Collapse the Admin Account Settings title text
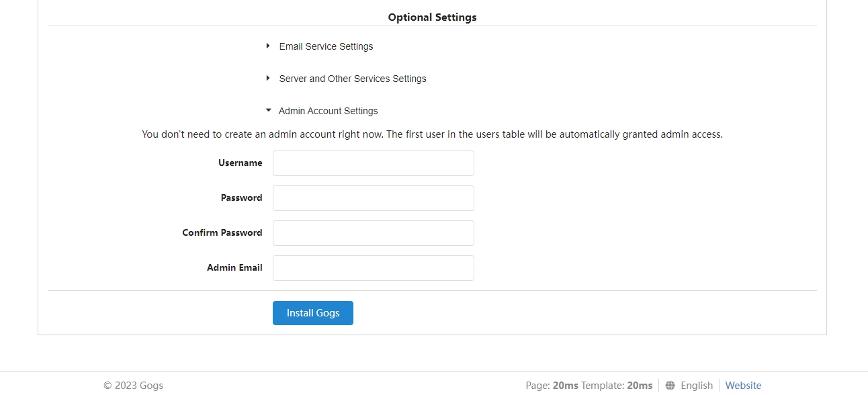 pos(328,111)
